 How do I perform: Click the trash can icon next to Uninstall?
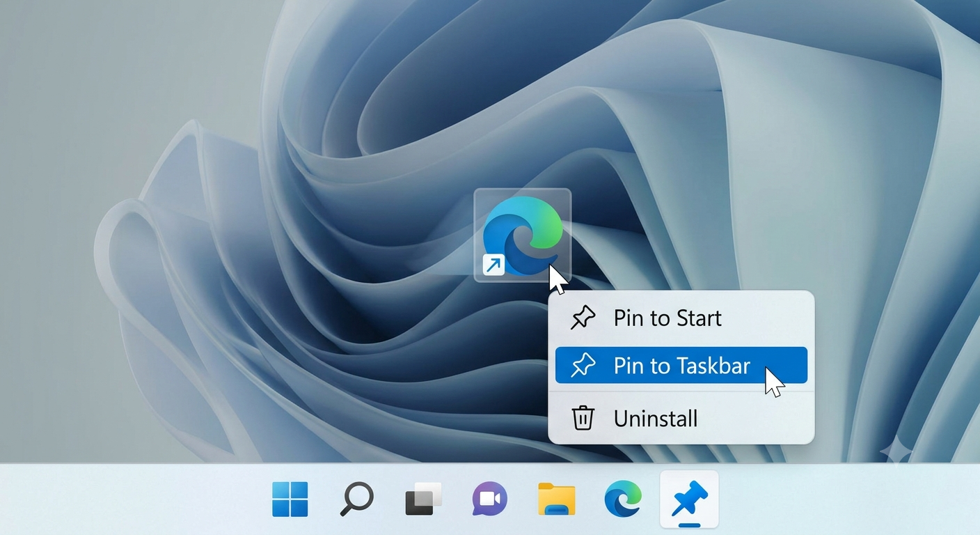point(583,418)
